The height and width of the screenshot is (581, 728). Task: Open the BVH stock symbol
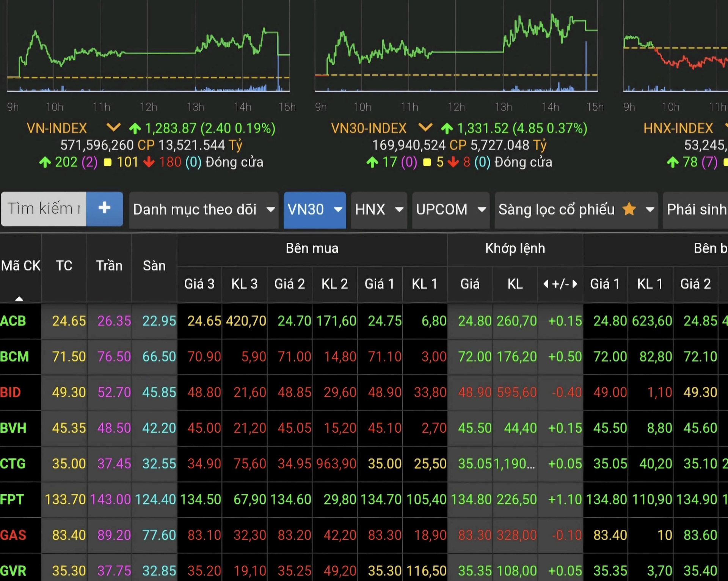[x=13, y=428]
